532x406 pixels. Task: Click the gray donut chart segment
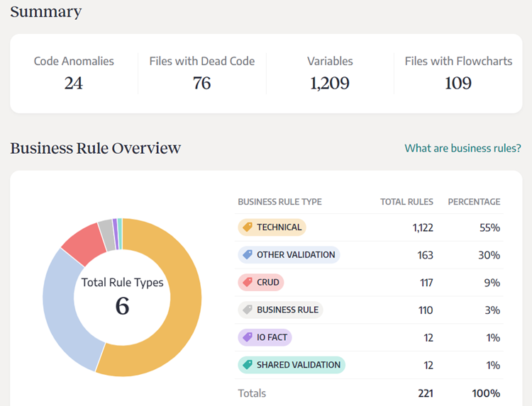[x=108, y=235]
